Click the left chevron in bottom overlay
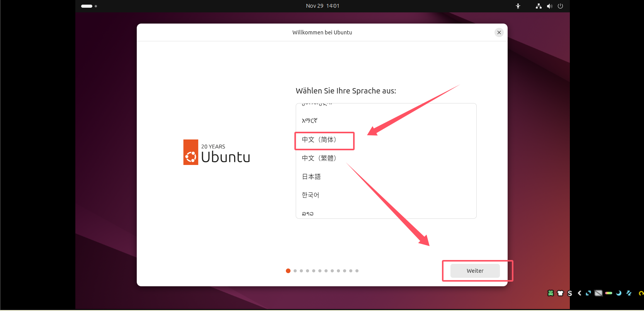Viewport: 644px width, 311px height. click(x=579, y=293)
